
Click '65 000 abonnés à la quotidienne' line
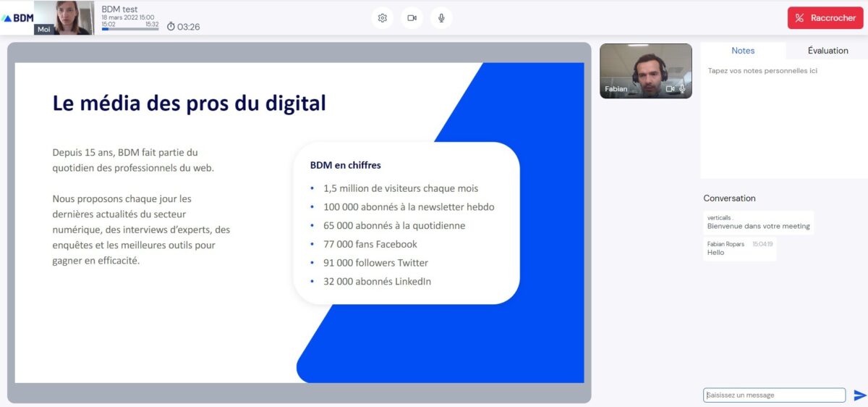click(394, 225)
